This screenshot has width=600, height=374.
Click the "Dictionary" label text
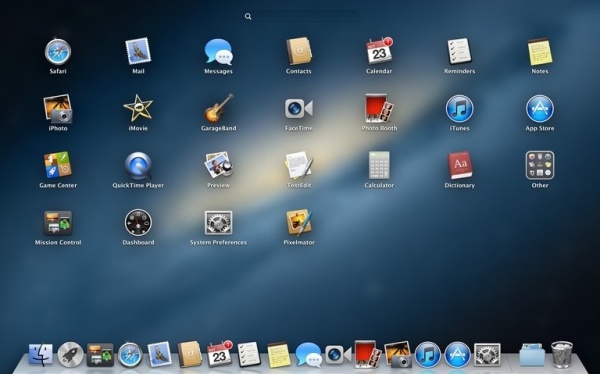click(460, 185)
